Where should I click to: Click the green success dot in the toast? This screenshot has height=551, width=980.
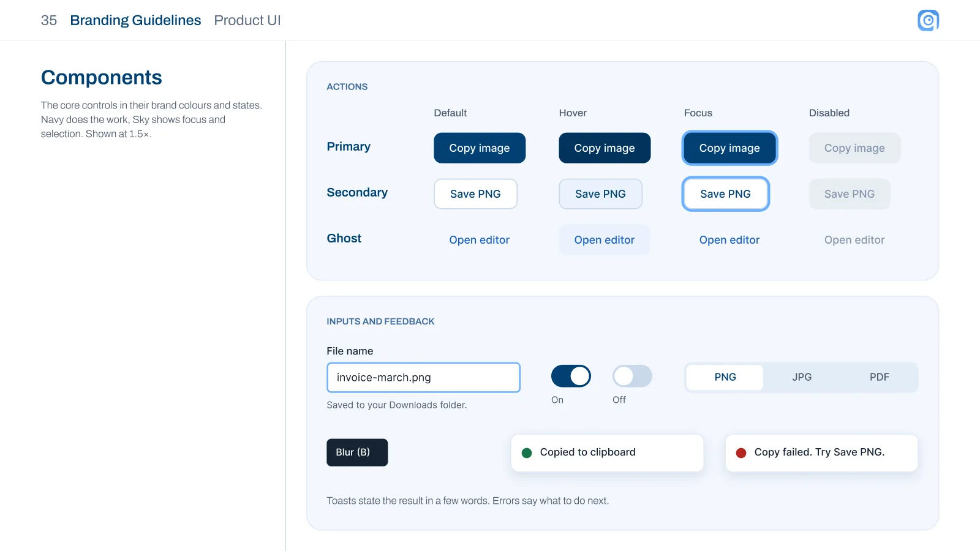pyautogui.click(x=527, y=453)
